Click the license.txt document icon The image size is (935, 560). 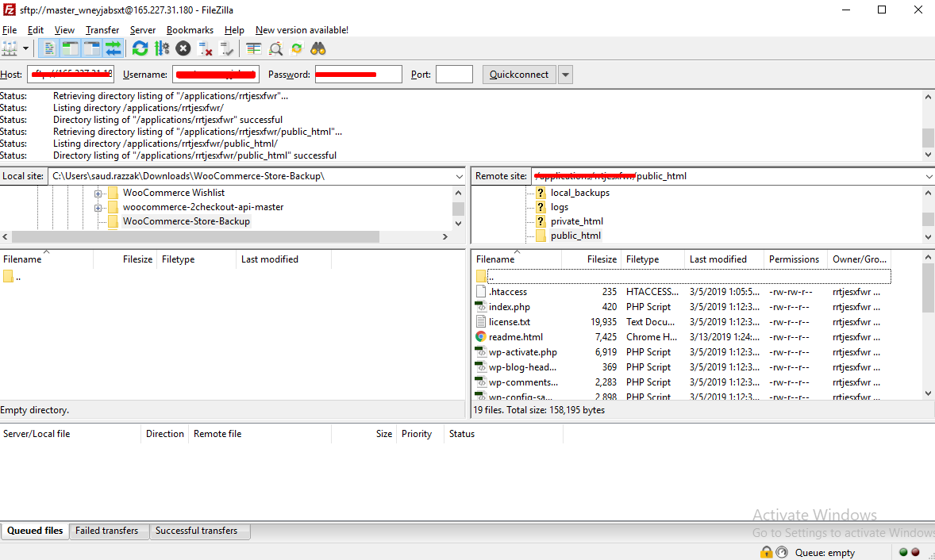tap(481, 322)
